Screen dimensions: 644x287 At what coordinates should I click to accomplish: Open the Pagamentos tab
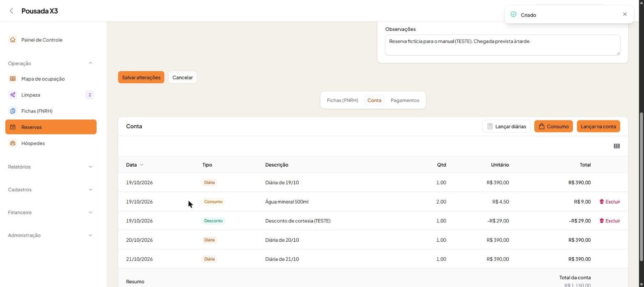point(405,100)
